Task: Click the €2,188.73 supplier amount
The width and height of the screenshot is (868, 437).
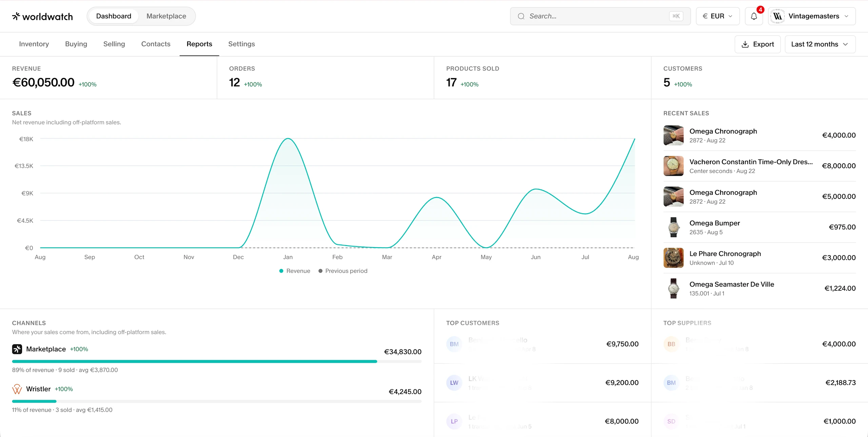Action: pyautogui.click(x=841, y=383)
